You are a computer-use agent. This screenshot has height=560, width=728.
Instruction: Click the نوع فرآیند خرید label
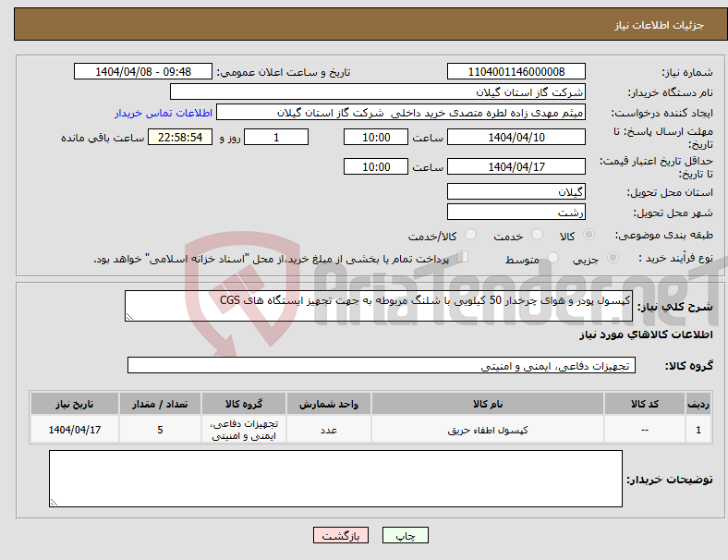(x=675, y=258)
